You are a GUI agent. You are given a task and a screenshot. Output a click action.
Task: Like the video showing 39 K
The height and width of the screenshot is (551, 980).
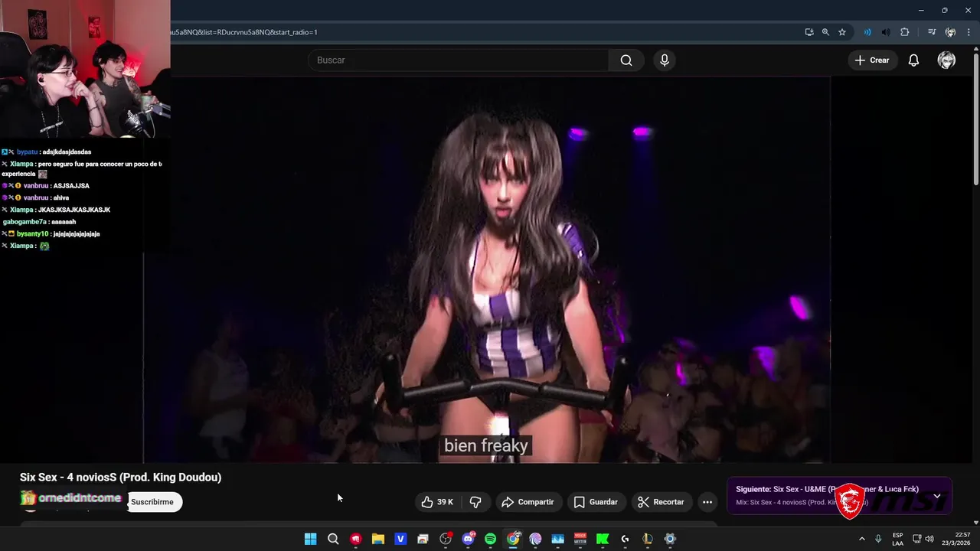[x=437, y=502]
